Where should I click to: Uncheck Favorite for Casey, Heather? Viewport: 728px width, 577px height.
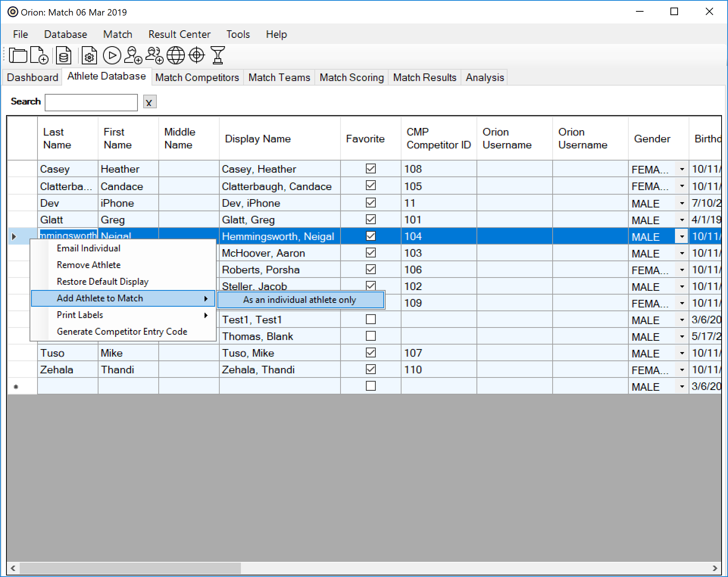371,168
